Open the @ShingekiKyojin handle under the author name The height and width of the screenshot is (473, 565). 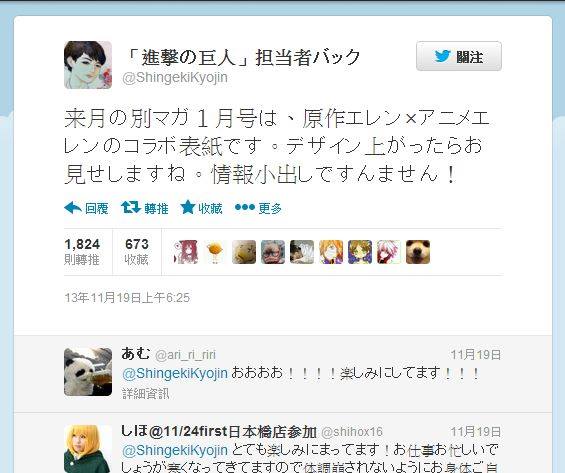point(175,77)
